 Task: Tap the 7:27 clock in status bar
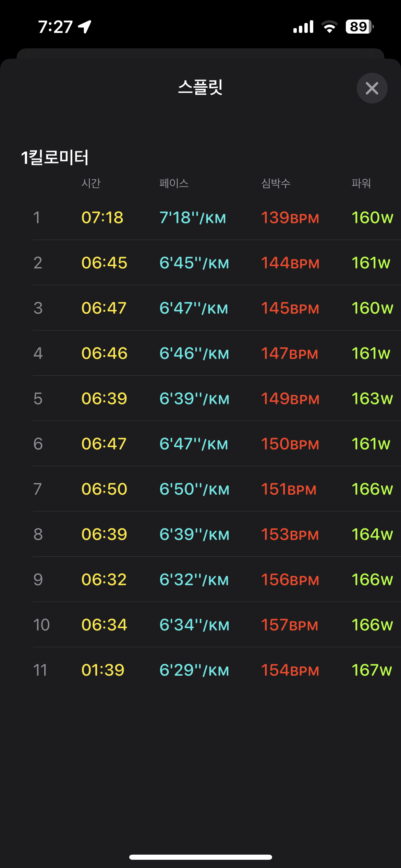pos(55,26)
